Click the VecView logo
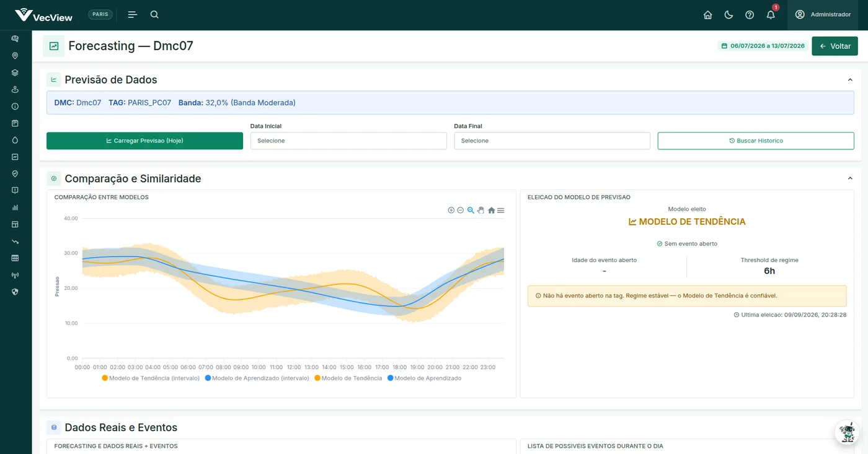868x454 pixels. pyautogui.click(x=43, y=15)
